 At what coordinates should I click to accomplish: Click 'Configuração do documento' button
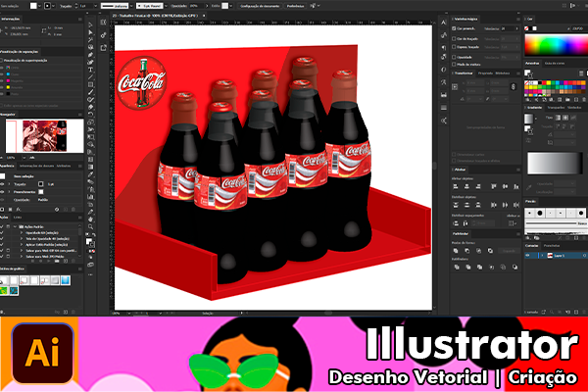tap(260, 6)
